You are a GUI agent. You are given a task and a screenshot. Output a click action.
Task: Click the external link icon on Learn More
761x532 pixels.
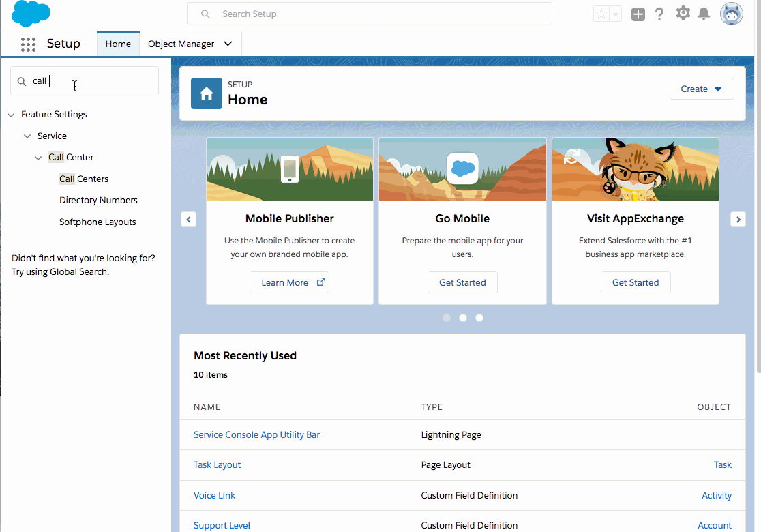click(320, 282)
